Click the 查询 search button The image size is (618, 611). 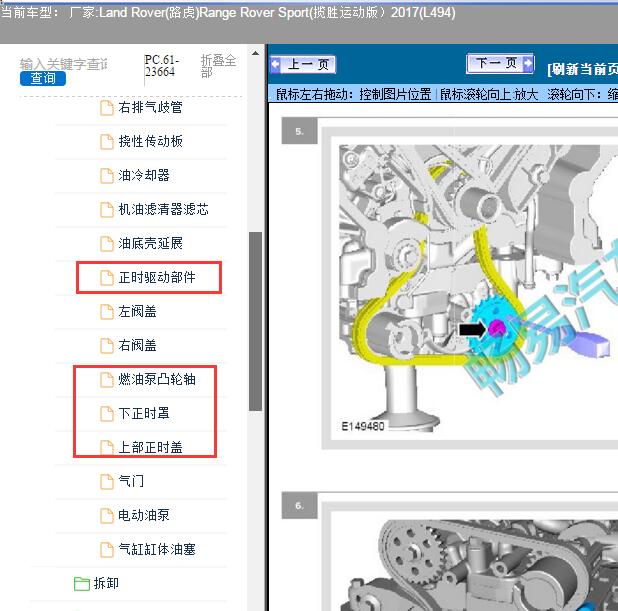point(43,78)
